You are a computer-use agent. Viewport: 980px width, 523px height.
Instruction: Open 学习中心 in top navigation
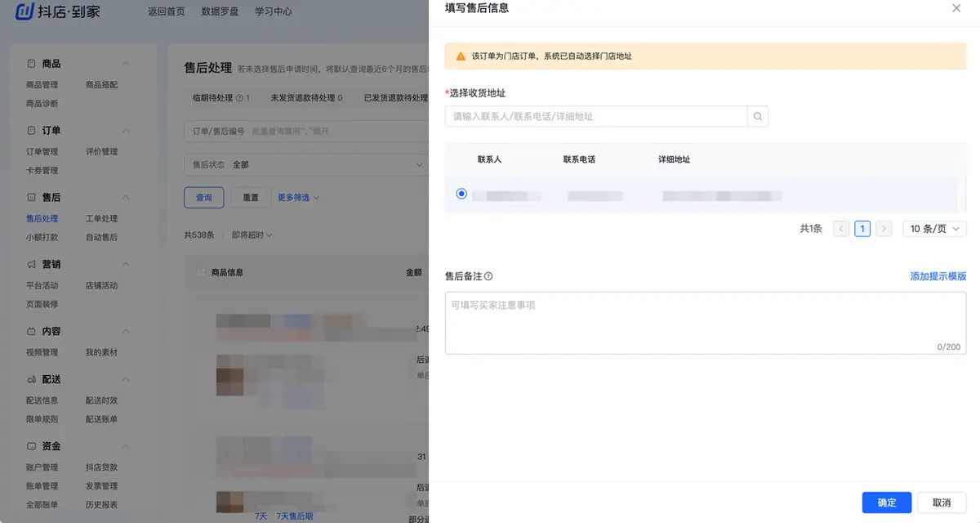coord(274,12)
